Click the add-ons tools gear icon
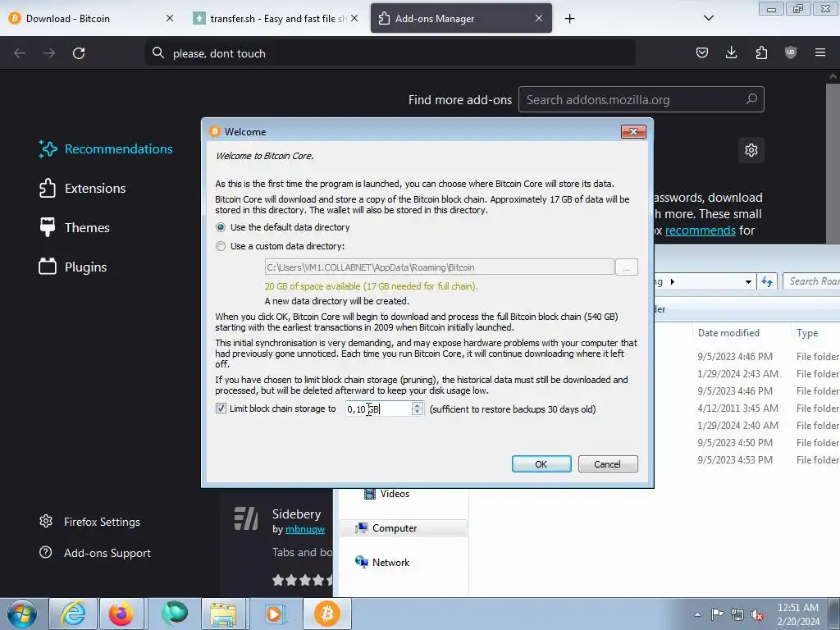The width and height of the screenshot is (840, 630). [x=751, y=150]
